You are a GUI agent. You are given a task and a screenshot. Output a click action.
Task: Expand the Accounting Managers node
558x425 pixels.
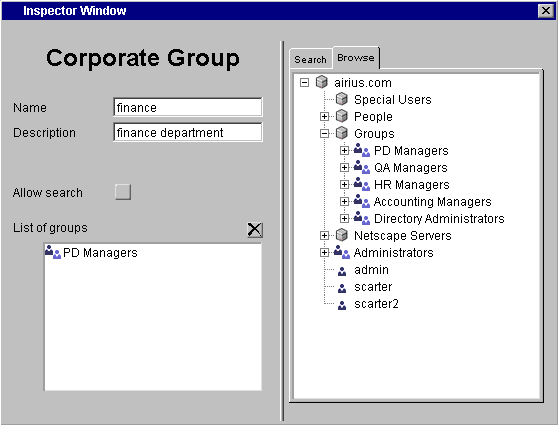344,201
